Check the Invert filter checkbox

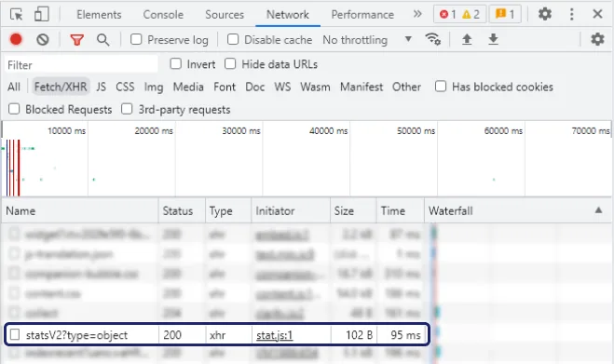coord(176,64)
